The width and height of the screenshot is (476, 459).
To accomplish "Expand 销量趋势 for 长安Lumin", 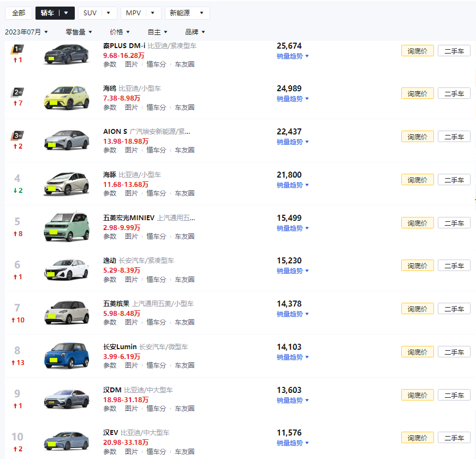I will point(293,357).
